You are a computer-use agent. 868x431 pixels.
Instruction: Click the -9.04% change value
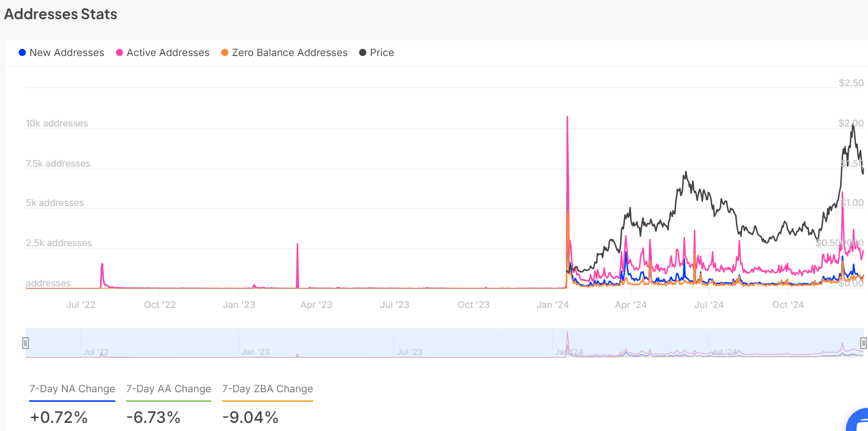click(x=250, y=417)
